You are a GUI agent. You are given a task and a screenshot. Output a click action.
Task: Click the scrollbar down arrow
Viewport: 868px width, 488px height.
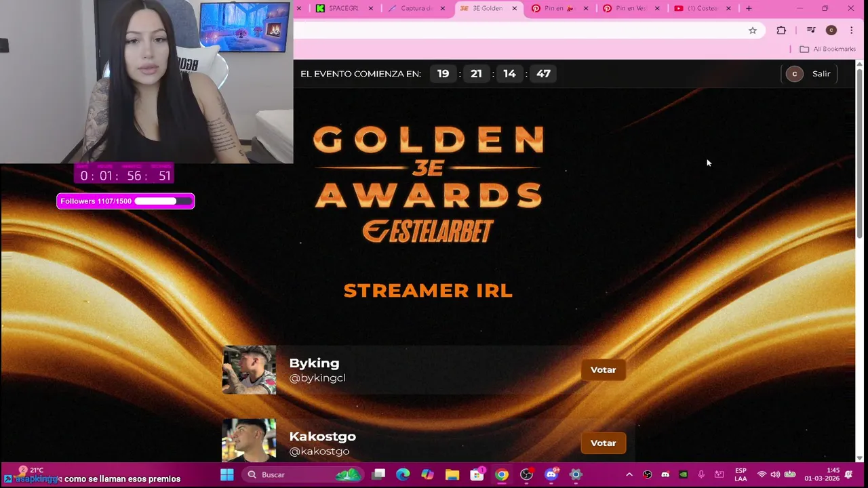[x=859, y=458]
